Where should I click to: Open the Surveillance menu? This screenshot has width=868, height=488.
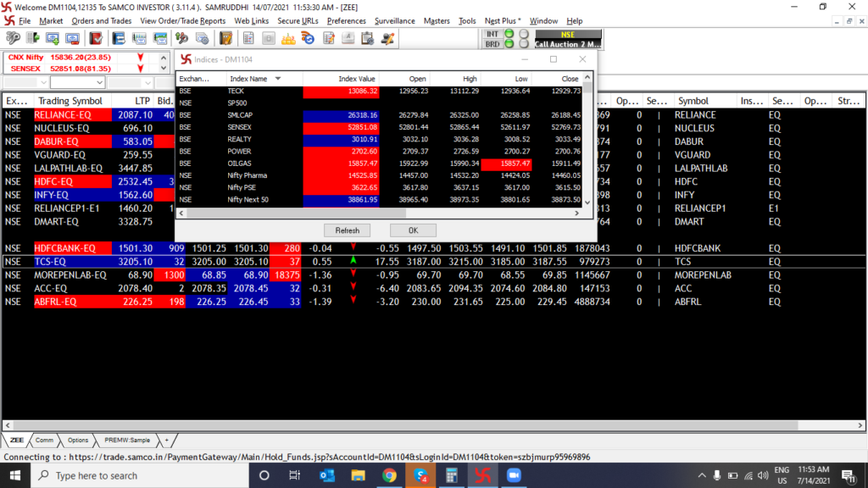pos(394,20)
